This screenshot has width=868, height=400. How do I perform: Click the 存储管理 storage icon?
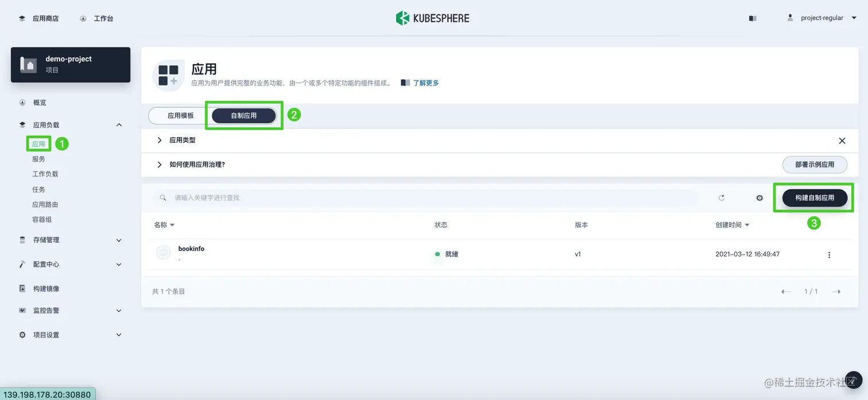[22, 240]
